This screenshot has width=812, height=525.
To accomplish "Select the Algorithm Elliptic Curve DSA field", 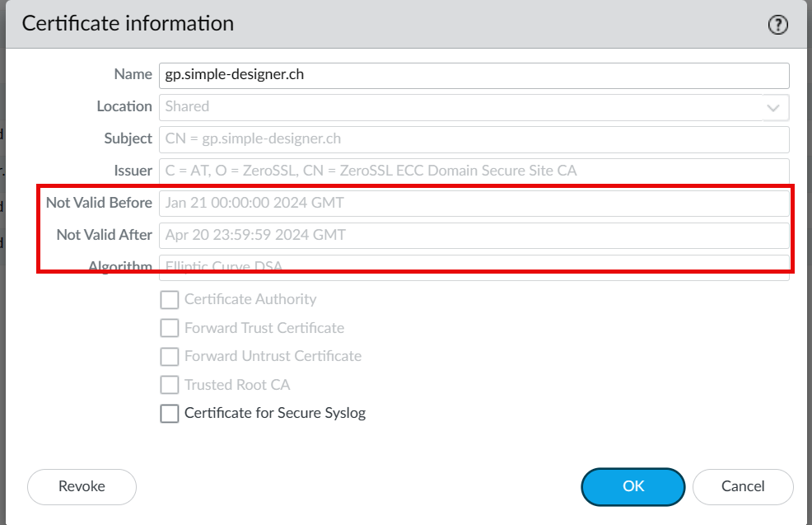I will pyautogui.click(x=474, y=267).
